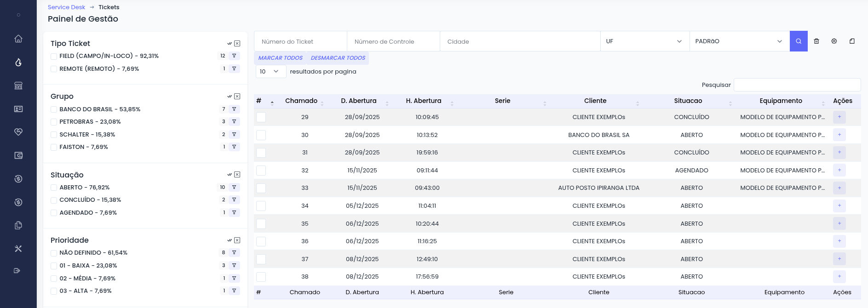Click the blue magnifier search button
Viewport: 868px width, 308px height.
799,41
